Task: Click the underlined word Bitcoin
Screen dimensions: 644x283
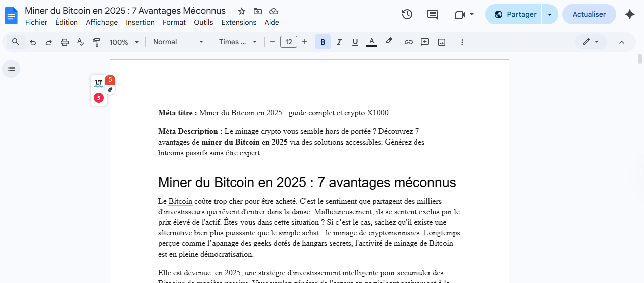Action: click(180, 201)
